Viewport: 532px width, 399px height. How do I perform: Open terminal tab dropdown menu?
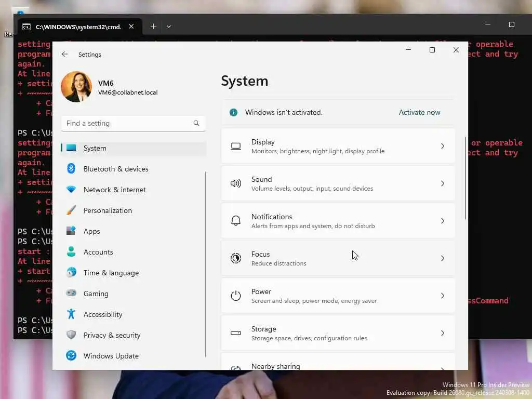[169, 26]
